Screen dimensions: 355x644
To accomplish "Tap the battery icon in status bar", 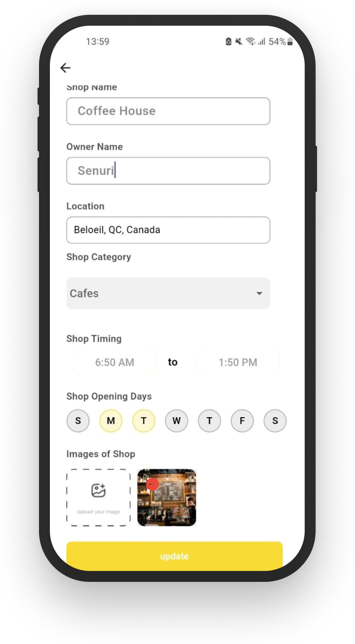I will click(290, 42).
